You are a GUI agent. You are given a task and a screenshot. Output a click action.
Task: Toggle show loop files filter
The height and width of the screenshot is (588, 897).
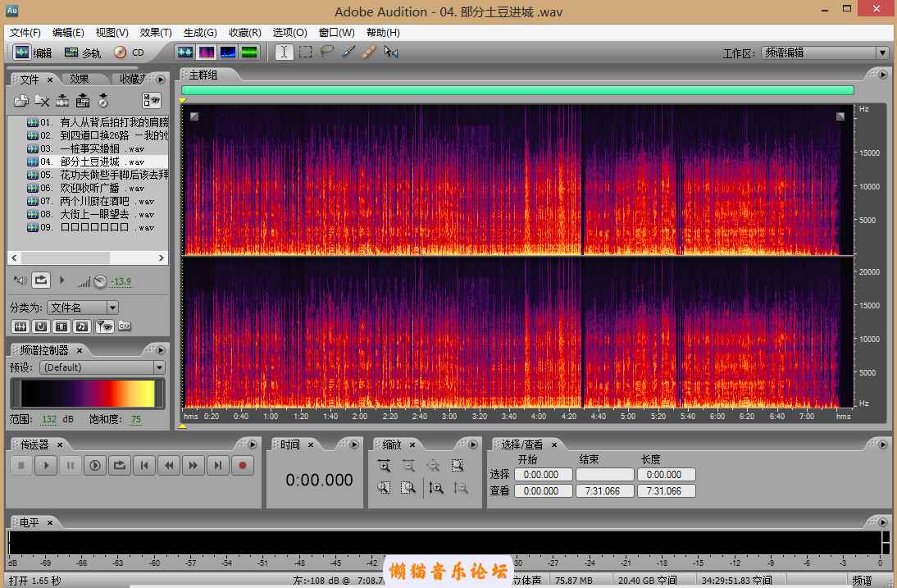click(41, 326)
